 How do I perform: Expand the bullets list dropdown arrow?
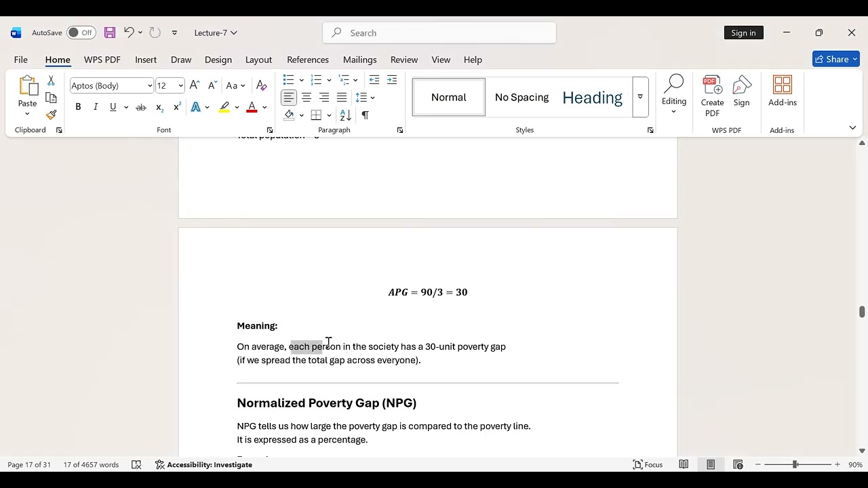[x=301, y=81]
